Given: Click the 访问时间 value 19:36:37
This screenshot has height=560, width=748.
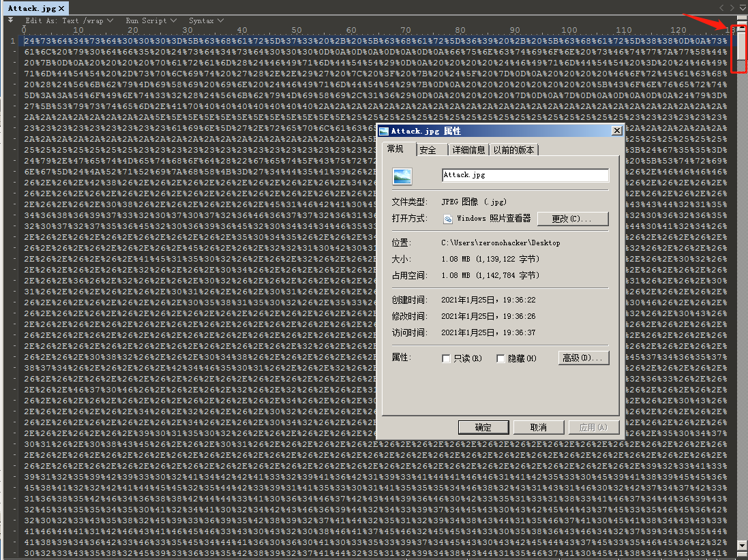Looking at the screenshot, I should (x=488, y=332).
